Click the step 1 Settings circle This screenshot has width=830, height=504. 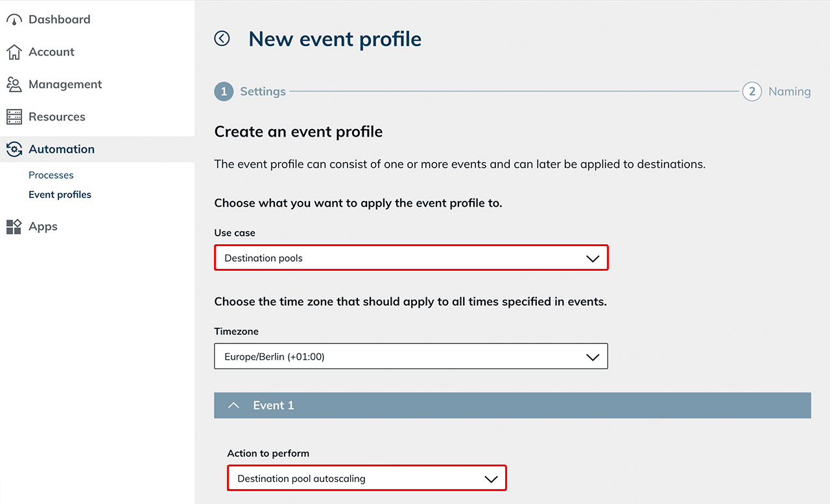tap(224, 92)
